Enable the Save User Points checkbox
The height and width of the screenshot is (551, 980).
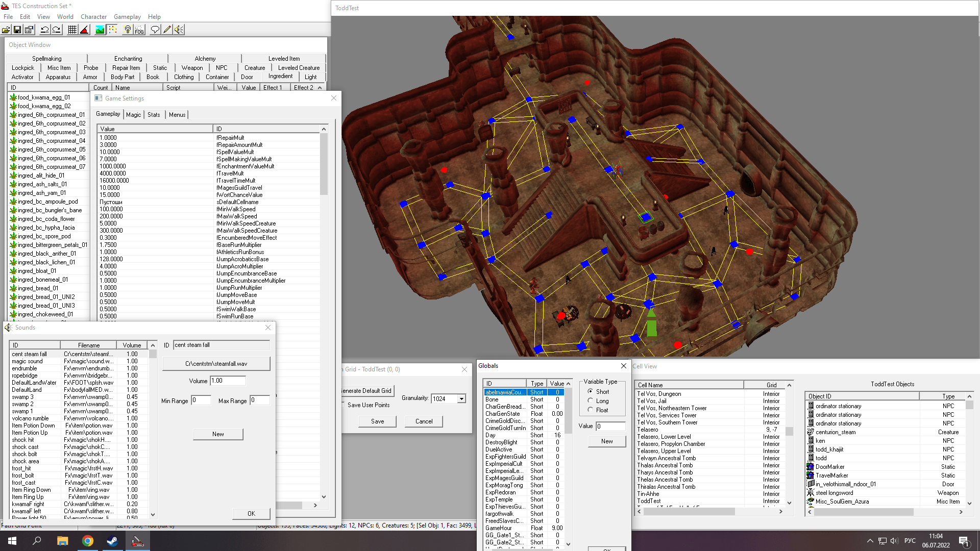coord(343,405)
